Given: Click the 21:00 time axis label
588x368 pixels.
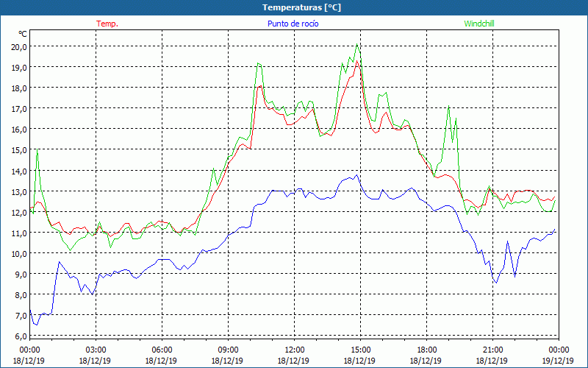Looking at the screenshot, I should tap(492, 350).
